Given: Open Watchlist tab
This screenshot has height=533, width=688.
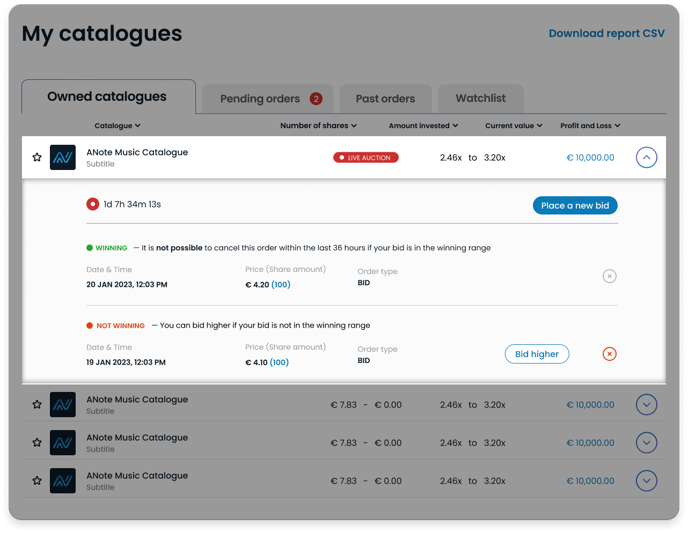Looking at the screenshot, I should tap(480, 98).
